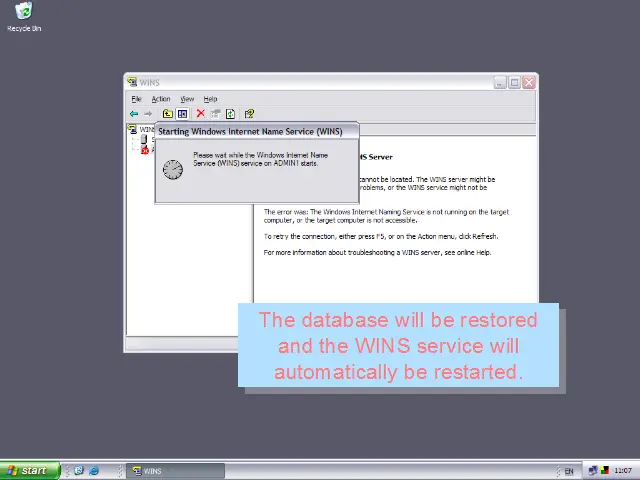Maximize the WINS window

pos(514,82)
